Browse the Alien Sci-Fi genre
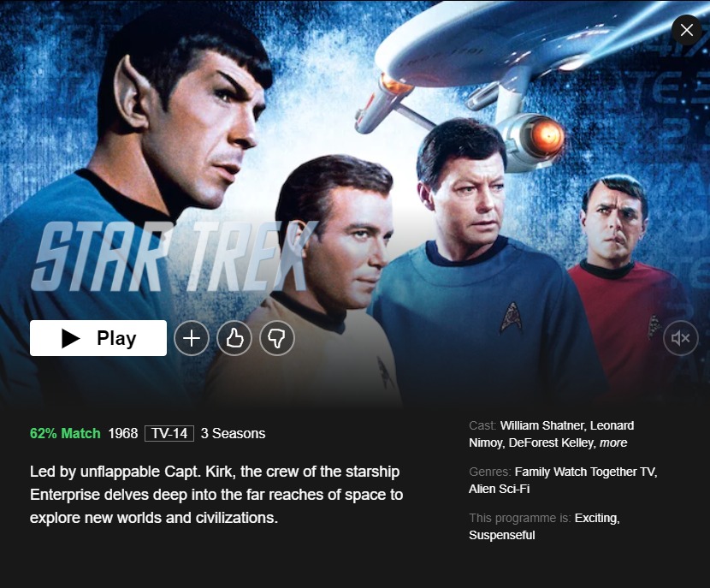 tap(499, 489)
